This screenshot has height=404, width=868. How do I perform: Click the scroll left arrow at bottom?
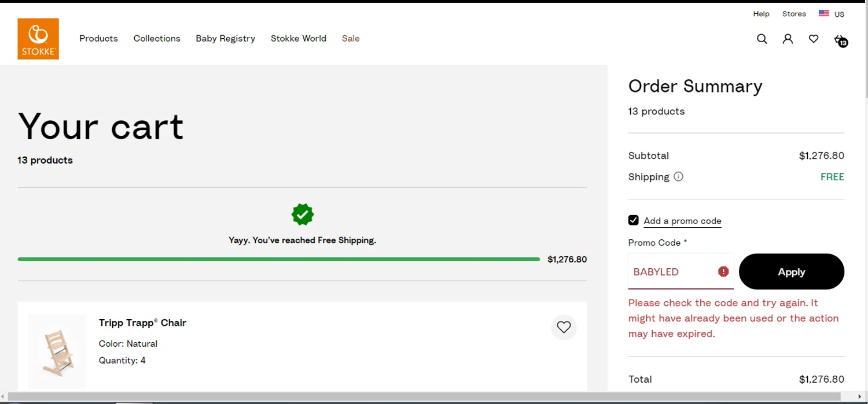pyautogui.click(x=3, y=396)
